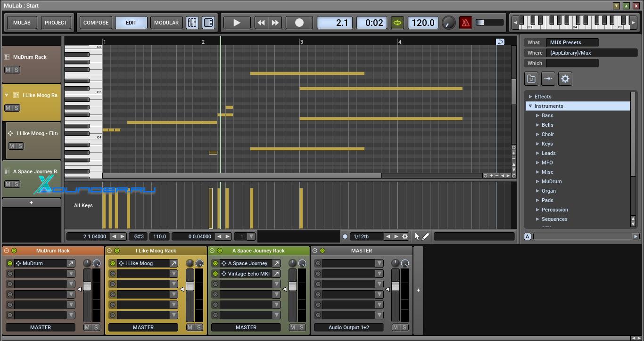
Task: Hit the Record button
Action: [299, 23]
